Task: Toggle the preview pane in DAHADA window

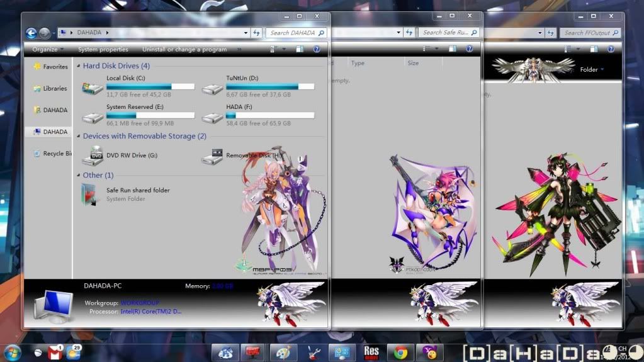Action: click(x=298, y=49)
